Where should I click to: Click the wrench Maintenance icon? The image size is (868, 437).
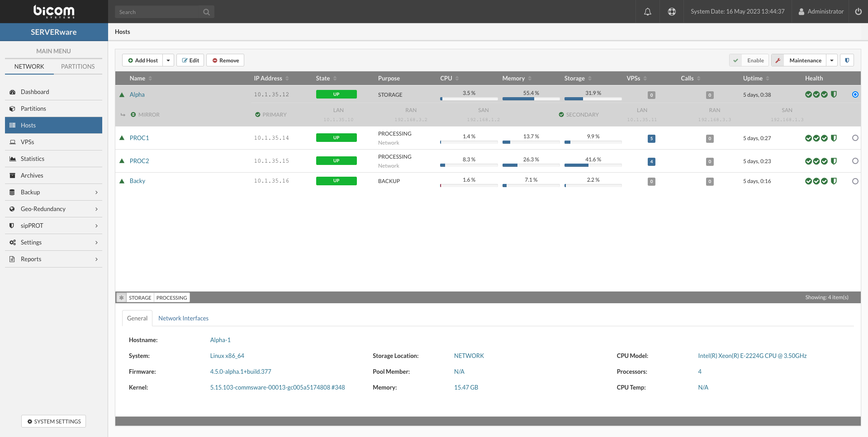(x=778, y=60)
